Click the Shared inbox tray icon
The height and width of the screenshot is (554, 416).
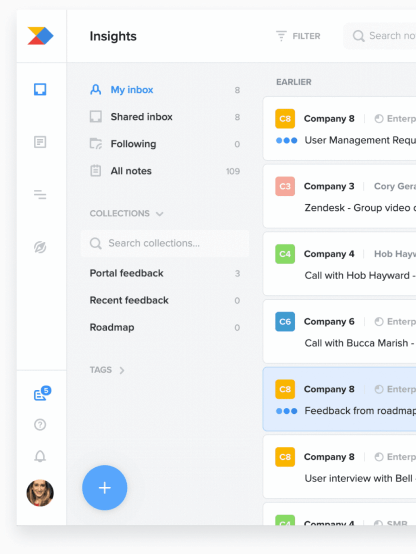(95, 117)
